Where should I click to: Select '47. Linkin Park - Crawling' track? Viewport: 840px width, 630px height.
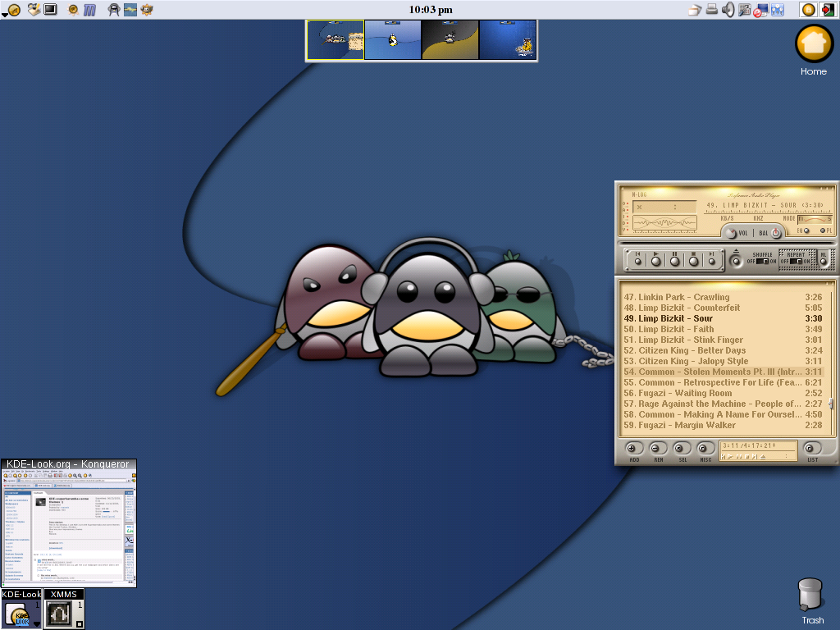coord(723,297)
